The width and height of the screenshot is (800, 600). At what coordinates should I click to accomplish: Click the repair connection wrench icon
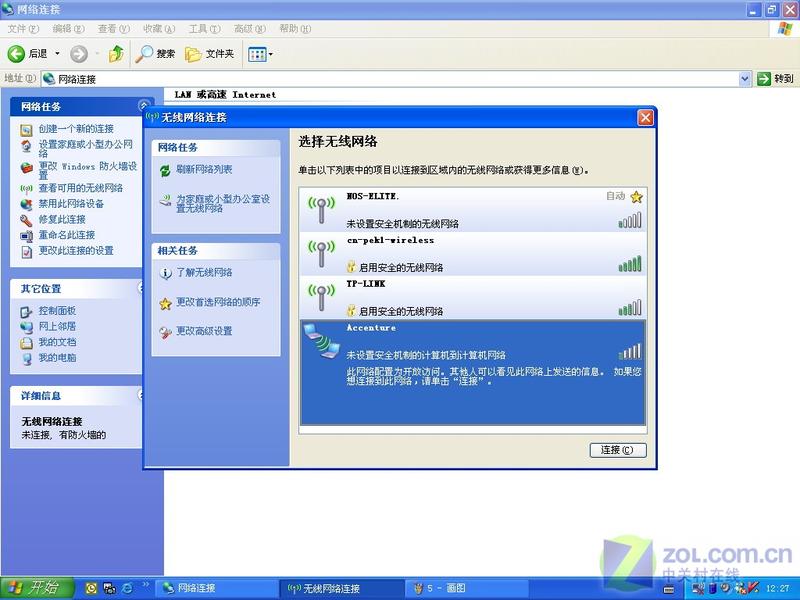26,220
